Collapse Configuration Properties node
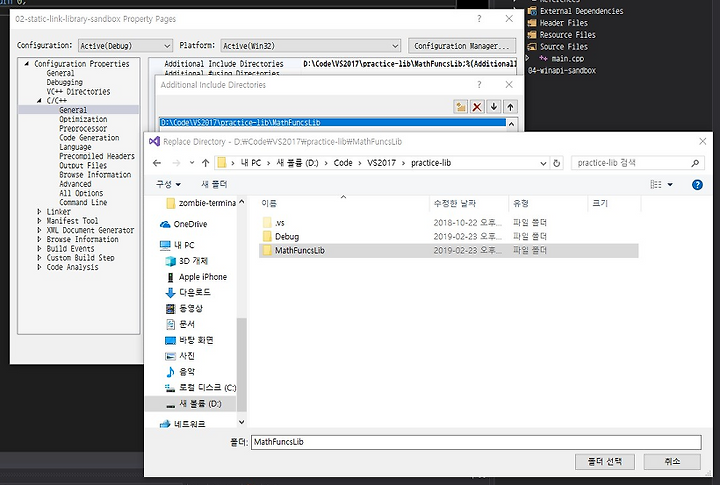Viewport: 720px width, 485px height. pyautogui.click(x=27, y=64)
